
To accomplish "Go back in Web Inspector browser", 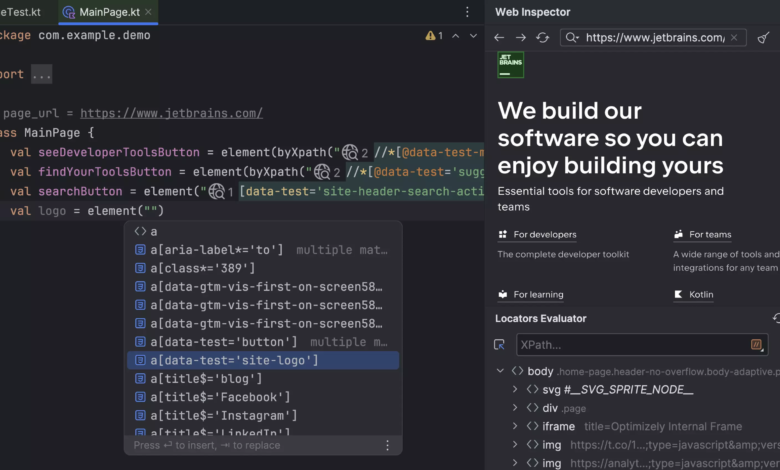I will [499, 38].
